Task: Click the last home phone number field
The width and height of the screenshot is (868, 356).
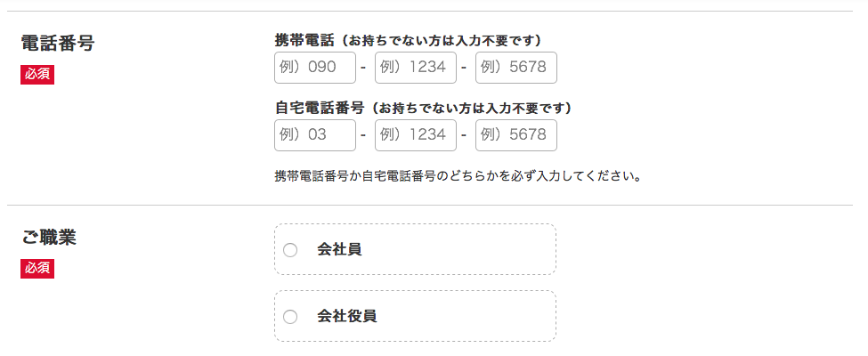Action: (516, 135)
